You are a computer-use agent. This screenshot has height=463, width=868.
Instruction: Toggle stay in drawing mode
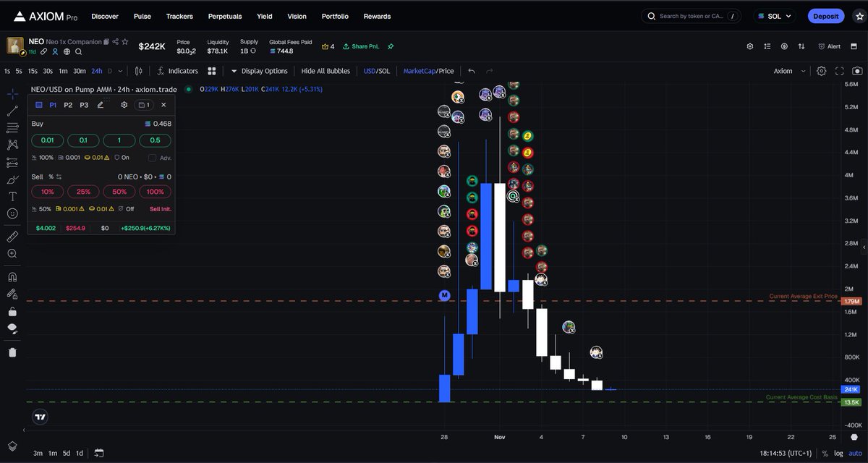click(12, 294)
